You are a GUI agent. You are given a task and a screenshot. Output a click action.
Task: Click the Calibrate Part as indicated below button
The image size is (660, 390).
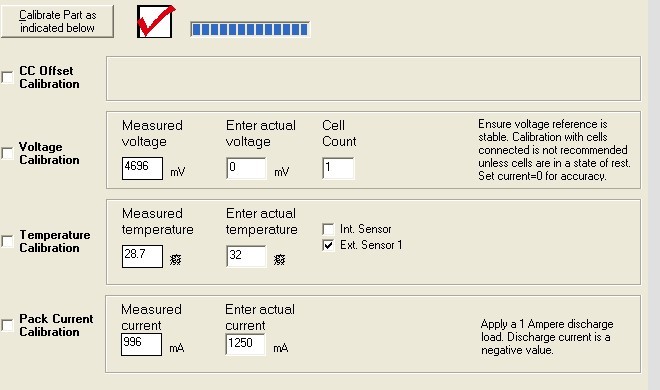tap(57, 21)
